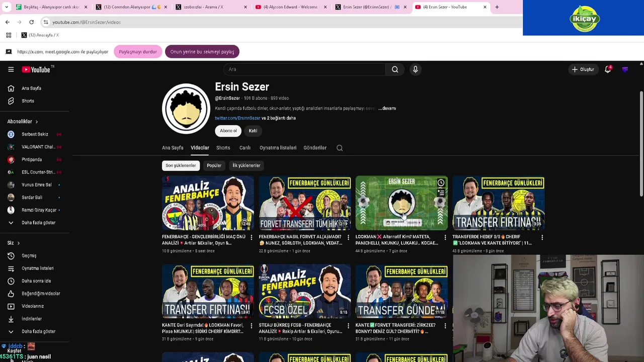Expand the Abonelikler section
The width and height of the screenshot is (644, 362).
click(22, 122)
